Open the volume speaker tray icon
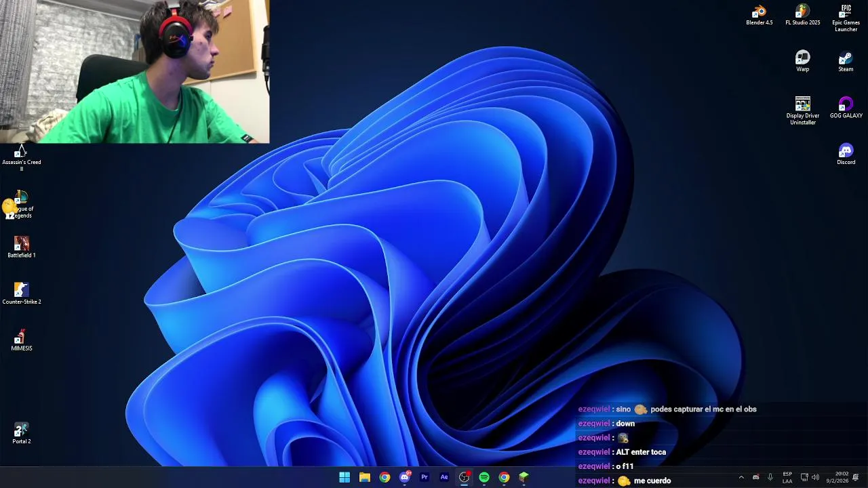 point(815,477)
